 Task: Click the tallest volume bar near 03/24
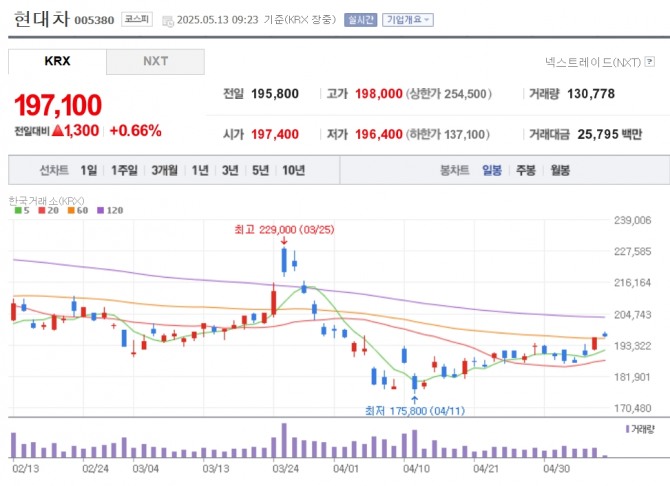click(284, 440)
